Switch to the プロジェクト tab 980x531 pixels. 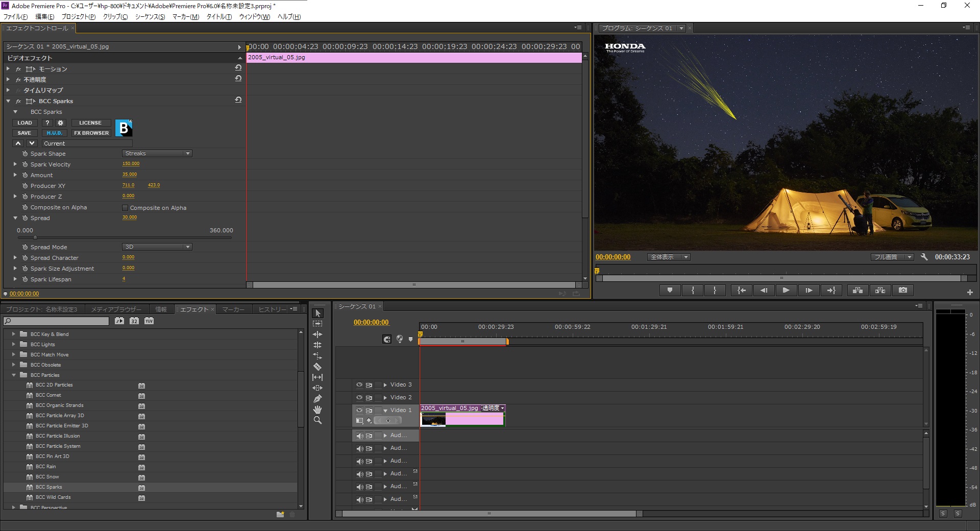coord(42,309)
